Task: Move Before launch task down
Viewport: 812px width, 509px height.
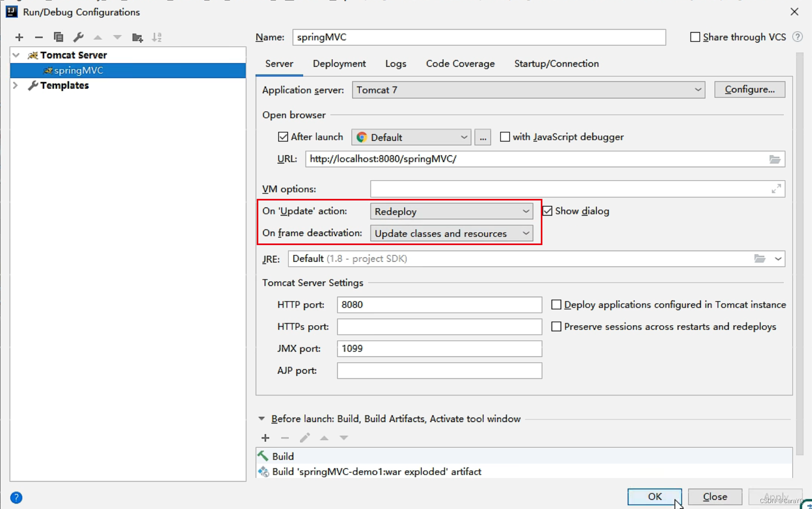Action: tap(344, 438)
